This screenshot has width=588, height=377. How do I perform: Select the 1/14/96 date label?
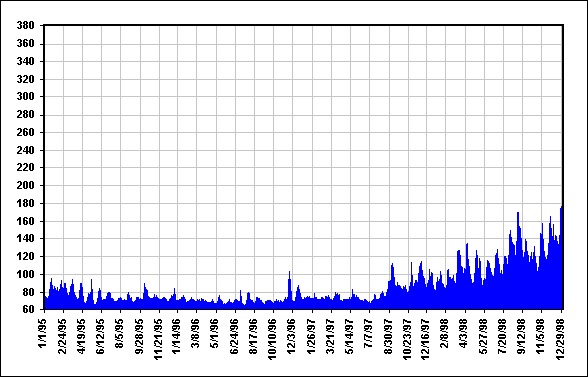point(176,335)
